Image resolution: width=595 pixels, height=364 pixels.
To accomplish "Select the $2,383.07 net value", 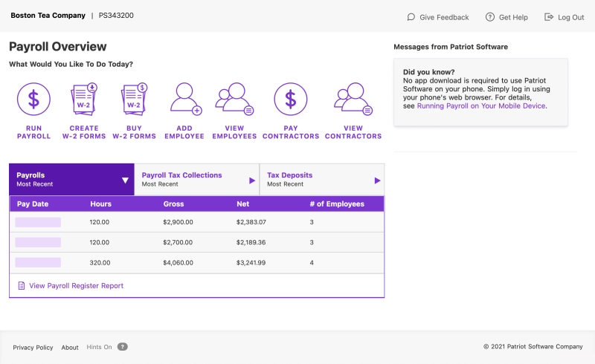I will 251,222.
